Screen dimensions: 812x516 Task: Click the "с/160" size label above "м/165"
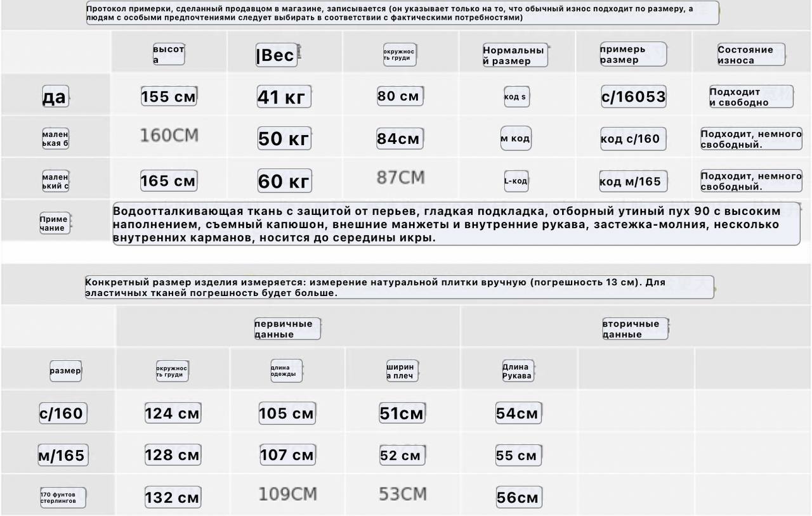click(x=63, y=413)
